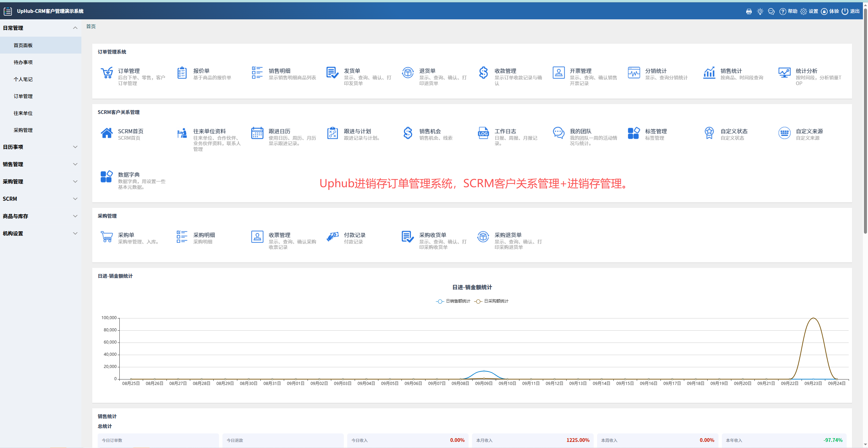Screen dimensions: 868x448
Task: Open the 自定义状态 badge icon
Action: point(709,133)
